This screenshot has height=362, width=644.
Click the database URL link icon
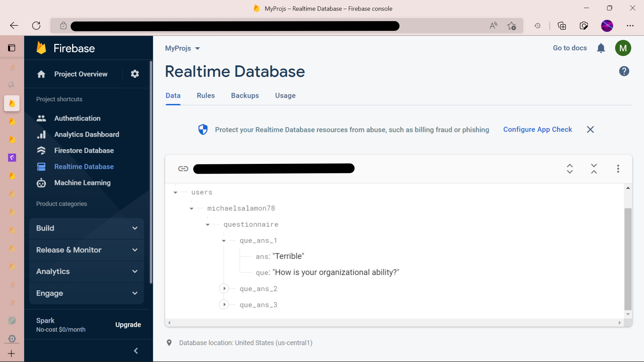pyautogui.click(x=183, y=169)
